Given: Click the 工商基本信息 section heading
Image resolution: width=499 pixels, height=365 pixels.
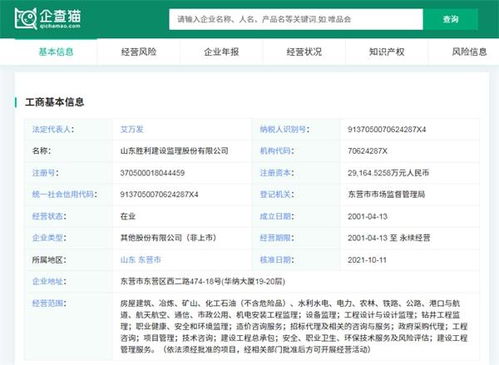Looking at the screenshot, I should point(54,102).
